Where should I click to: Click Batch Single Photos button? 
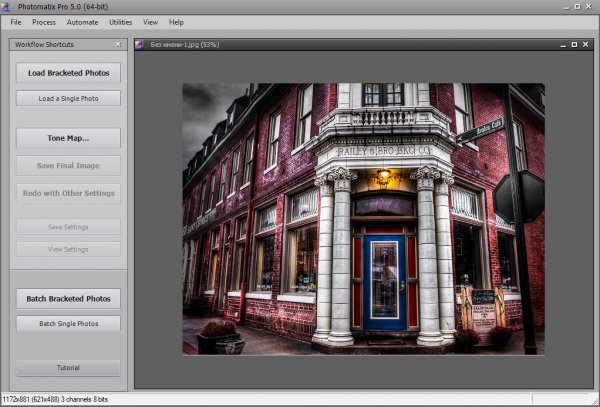click(68, 324)
